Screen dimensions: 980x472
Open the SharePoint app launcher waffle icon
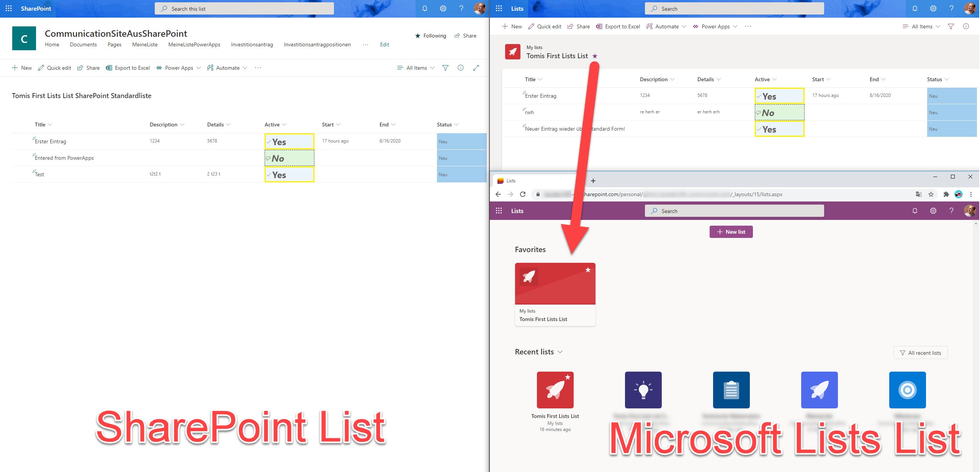click(8, 8)
